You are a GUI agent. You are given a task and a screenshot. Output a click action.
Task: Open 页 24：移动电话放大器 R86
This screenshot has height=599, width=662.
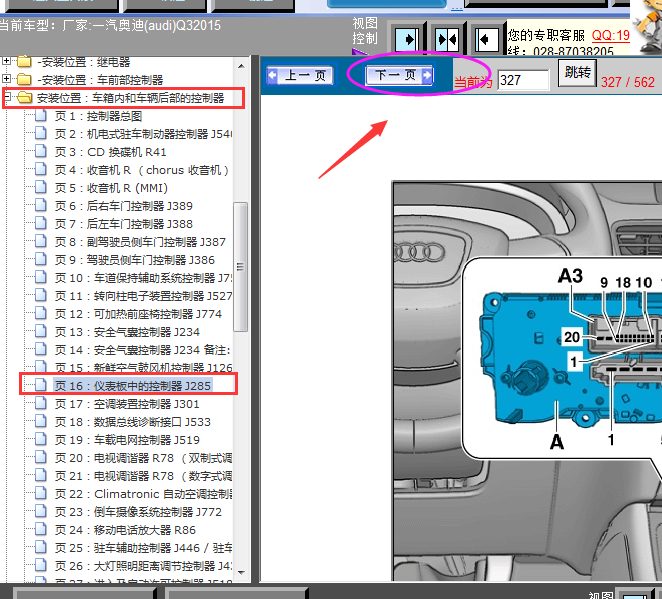[125, 530]
